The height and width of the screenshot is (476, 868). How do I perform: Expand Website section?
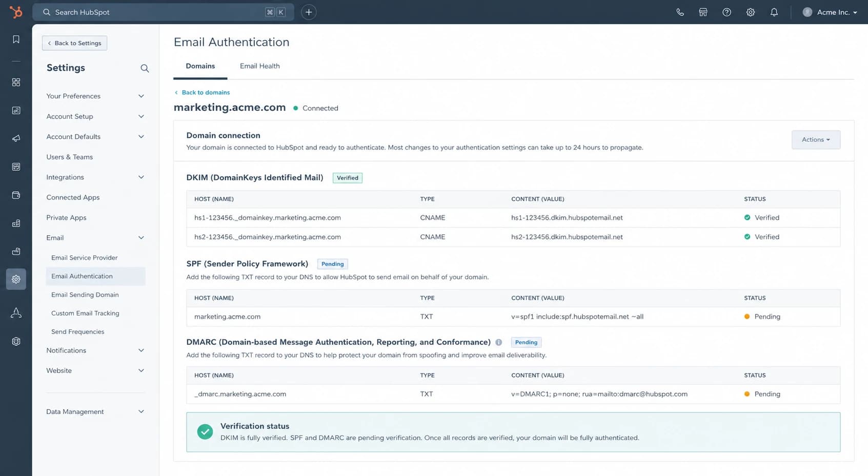[x=95, y=370]
